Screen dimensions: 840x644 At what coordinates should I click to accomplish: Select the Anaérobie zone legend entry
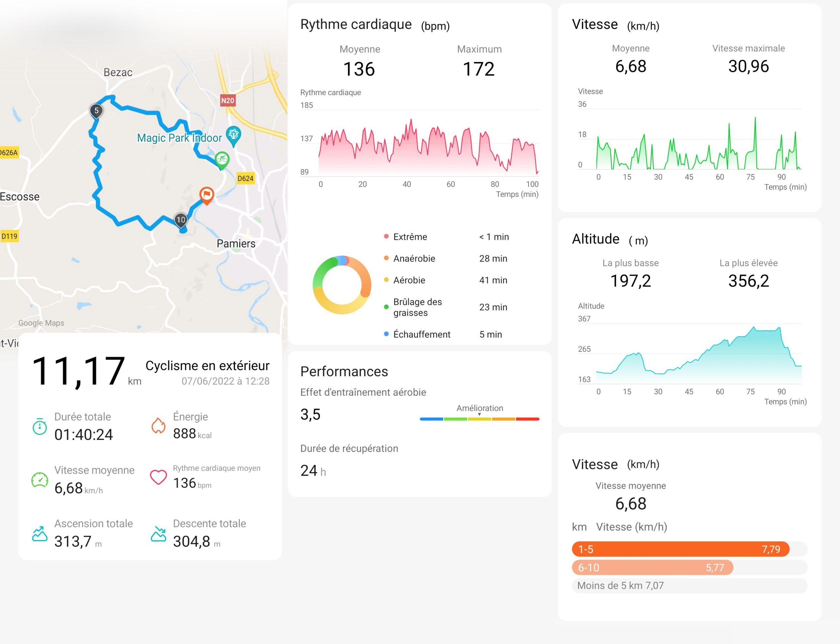point(446,259)
